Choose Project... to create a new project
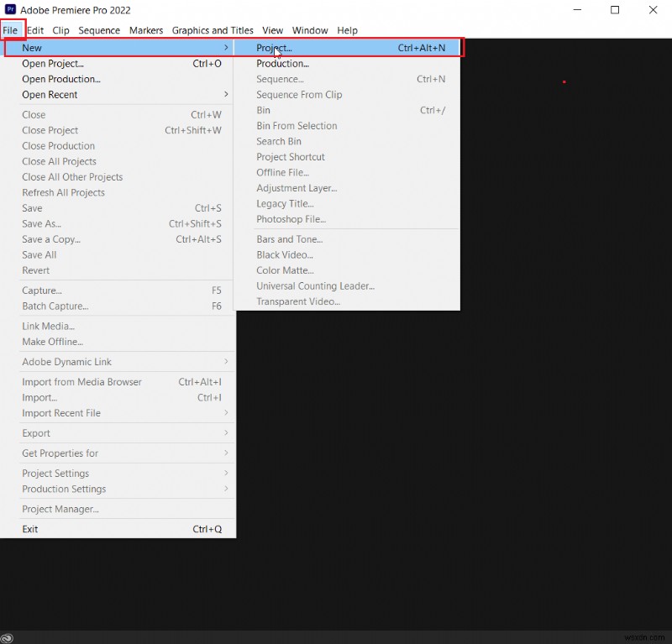This screenshot has height=644, width=672. point(347,48)
